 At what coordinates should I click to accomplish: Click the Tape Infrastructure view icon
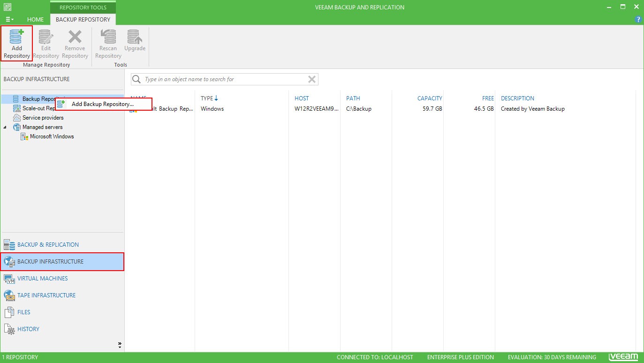click(9, 295)
